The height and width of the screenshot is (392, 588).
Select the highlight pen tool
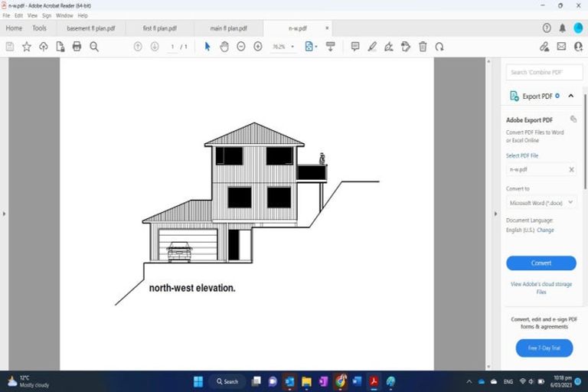click(x=372, y=47)
